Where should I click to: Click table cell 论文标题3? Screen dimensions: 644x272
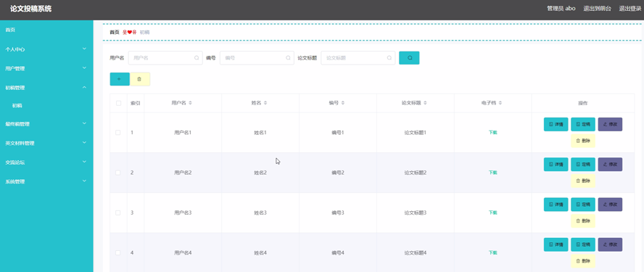416,213
